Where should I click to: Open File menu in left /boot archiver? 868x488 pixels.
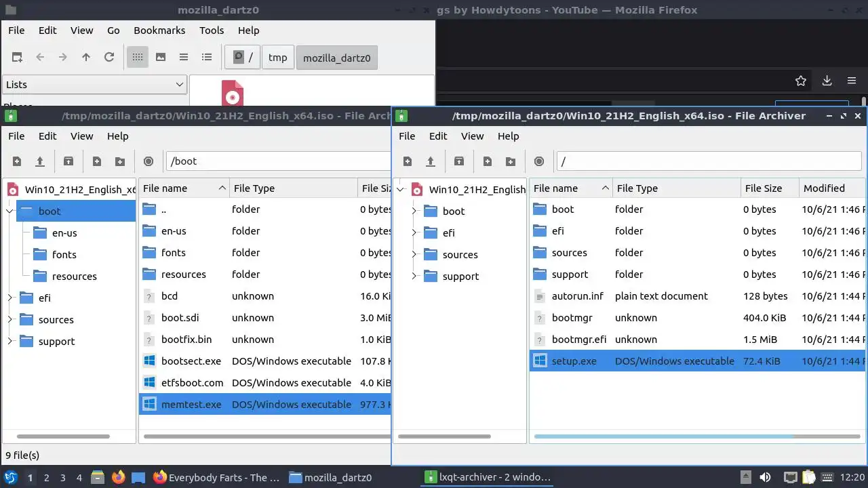(x=16, y=136)
